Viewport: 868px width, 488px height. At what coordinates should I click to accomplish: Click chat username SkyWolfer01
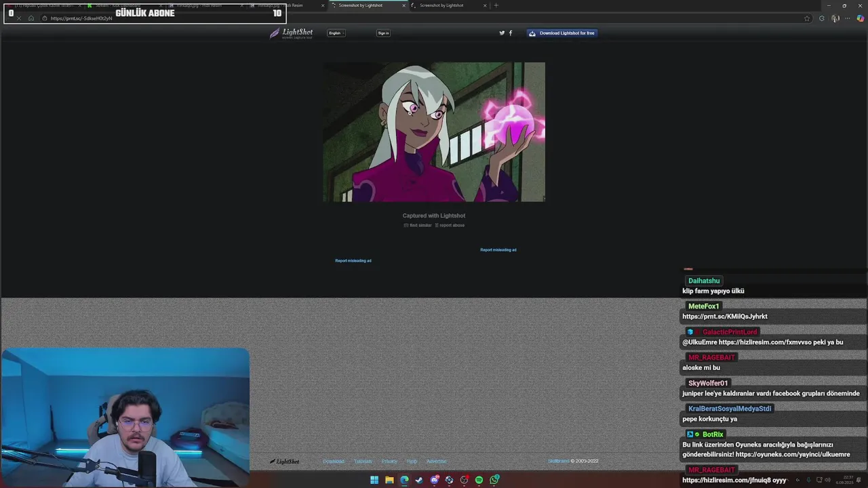click(708, 383)
